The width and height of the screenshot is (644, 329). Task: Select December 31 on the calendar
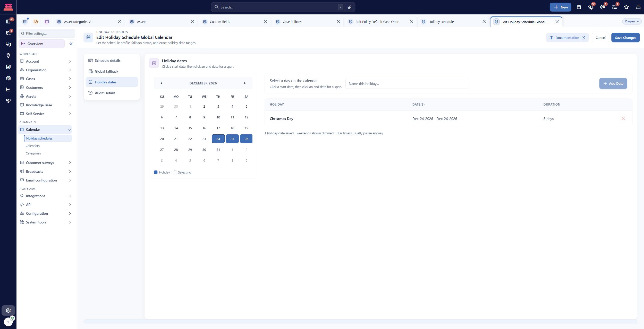tap(218, 150)
